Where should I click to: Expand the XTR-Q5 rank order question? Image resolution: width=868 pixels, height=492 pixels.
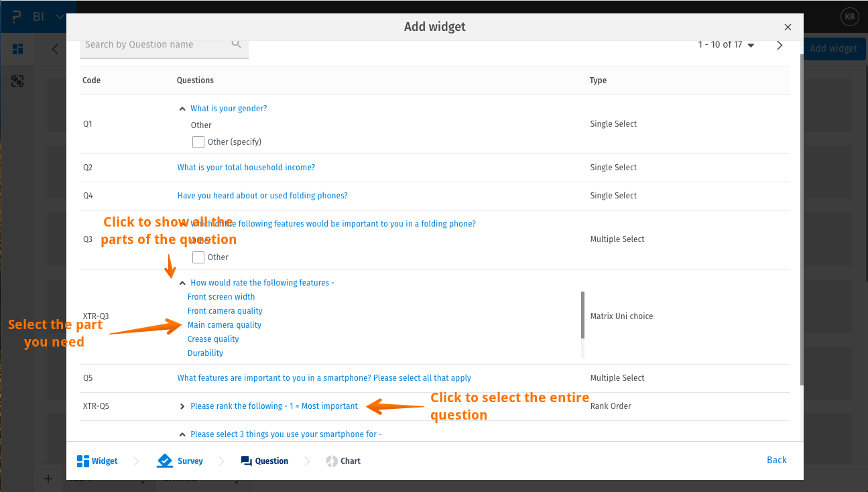click(x=182, y=406)
